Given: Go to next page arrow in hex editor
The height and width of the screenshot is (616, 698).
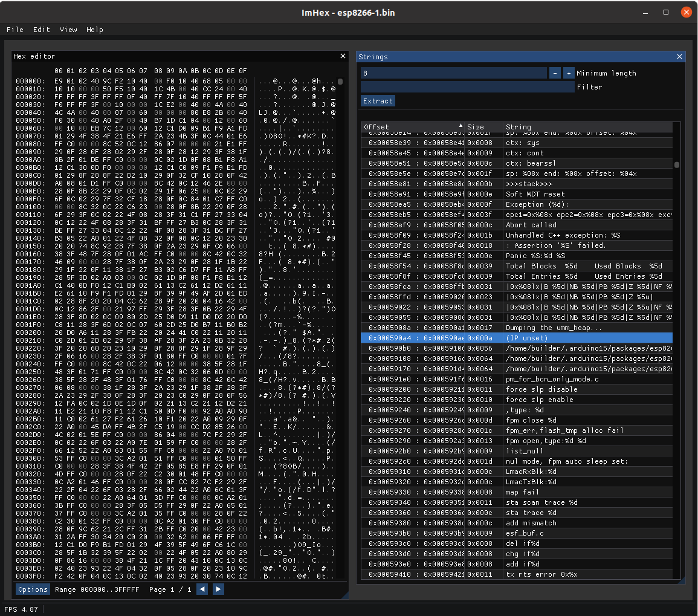Looking at the screenshot, I should coord(219,589).
